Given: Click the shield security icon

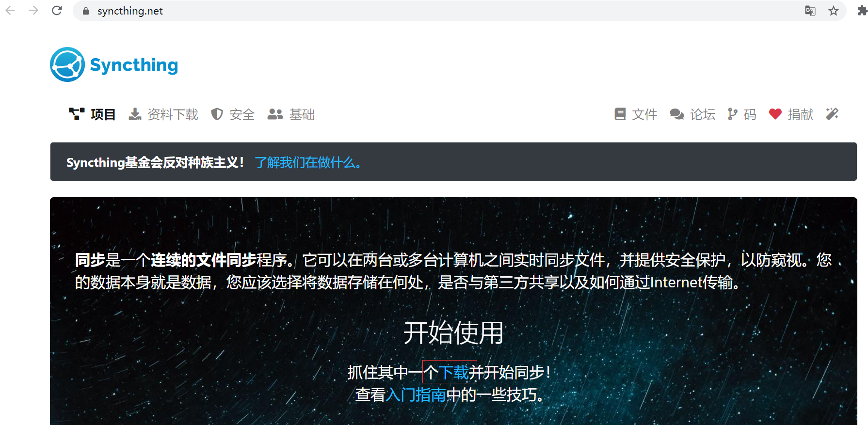Looking at the screenshot, I should (217, 114).
